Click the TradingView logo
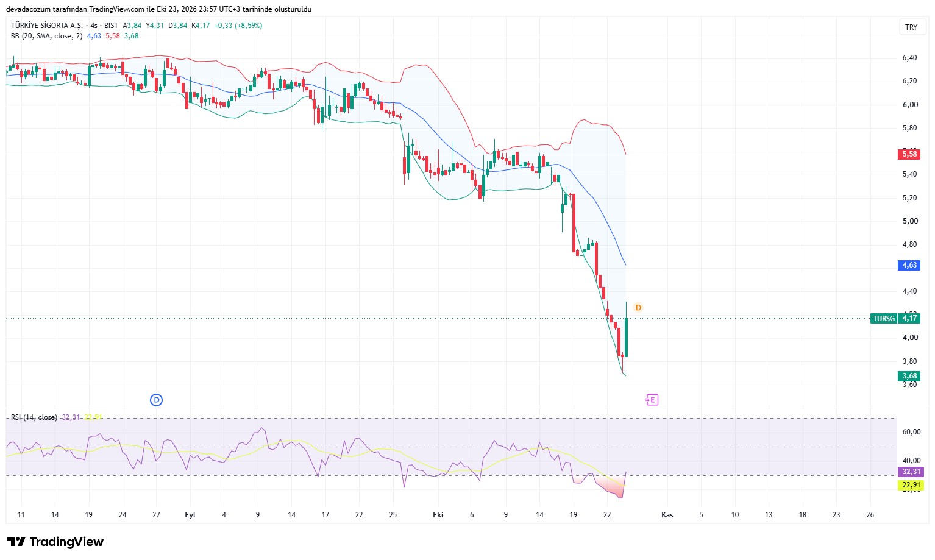Image resolution: width=935 pixels, height=560 pixels. click(55, 542)
